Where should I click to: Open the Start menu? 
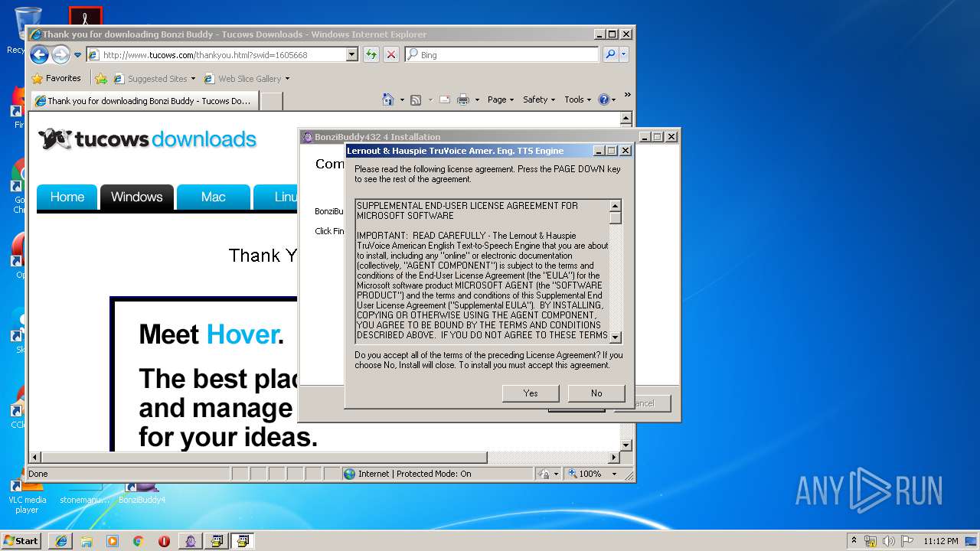coord(21,540)
